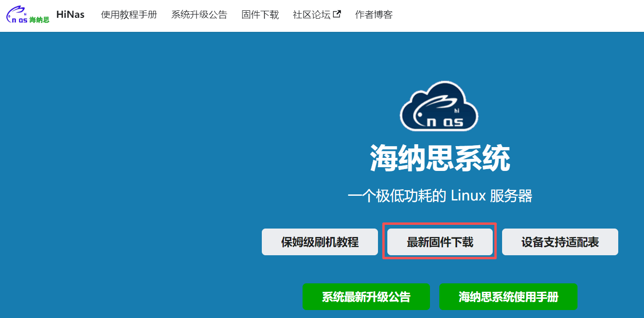Screen dimensions: 644x318
Task: Open 社区论坛 external forum link
Action: pyautogui.click(x=317, y=15)
